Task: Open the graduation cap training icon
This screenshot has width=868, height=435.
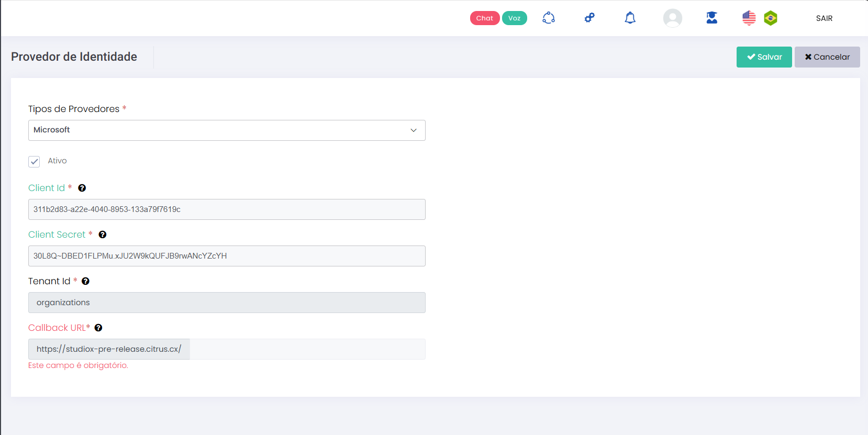Action: click(711, 18)
